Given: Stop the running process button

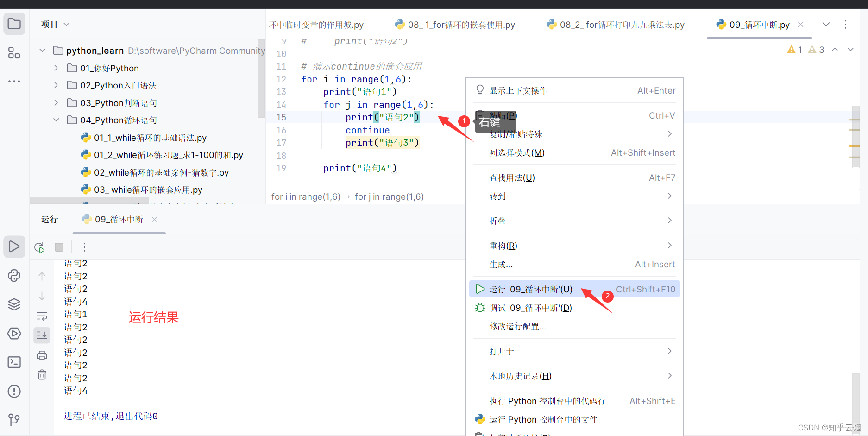Looking at the screenshot, I should click(59, 247).
